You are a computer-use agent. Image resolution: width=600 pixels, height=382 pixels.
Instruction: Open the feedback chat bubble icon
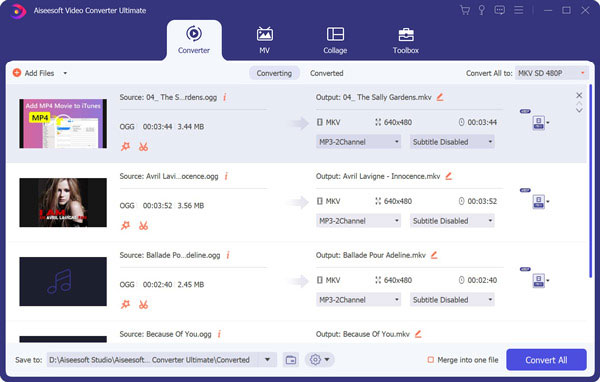click(499, 10)
